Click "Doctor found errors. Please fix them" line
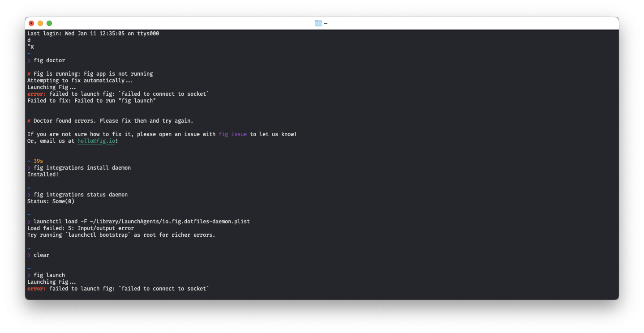This screenshot has width=644, height=333. click(113, 121)
